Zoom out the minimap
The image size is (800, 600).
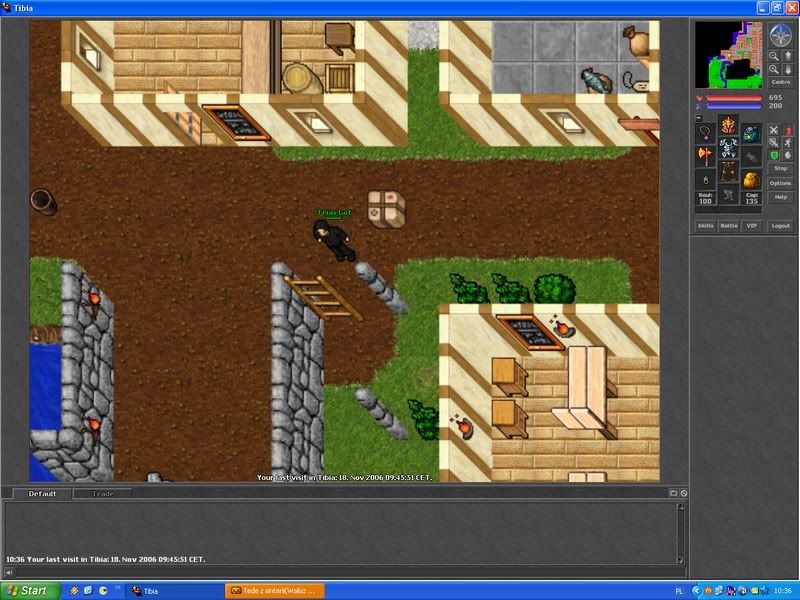click(x=774, y=57)
